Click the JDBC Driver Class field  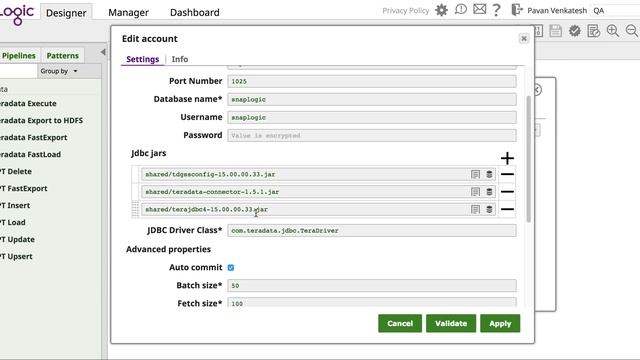coord(372,231)
